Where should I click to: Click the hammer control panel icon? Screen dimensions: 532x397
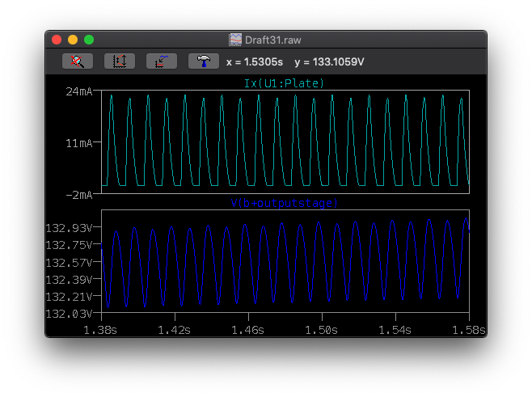pyautogui.click(x=204, y=61)
